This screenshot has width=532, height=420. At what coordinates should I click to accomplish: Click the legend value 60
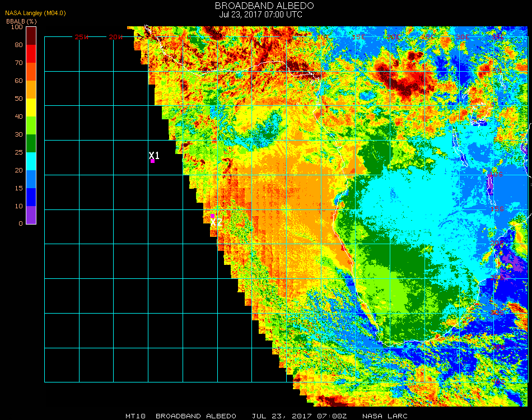pyautogui.click(x=18, y=81)
